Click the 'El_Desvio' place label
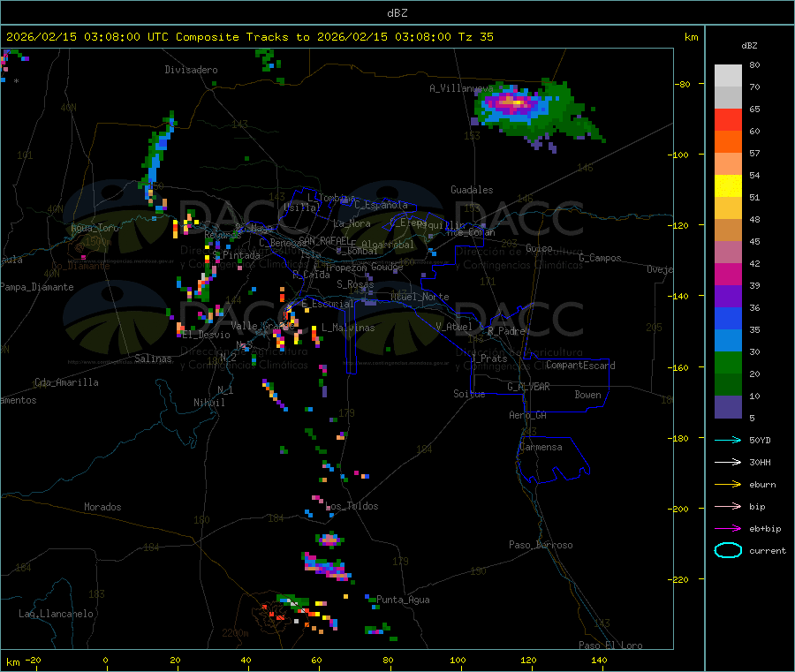This screenshot has height=672, width=795. [206, 335]
